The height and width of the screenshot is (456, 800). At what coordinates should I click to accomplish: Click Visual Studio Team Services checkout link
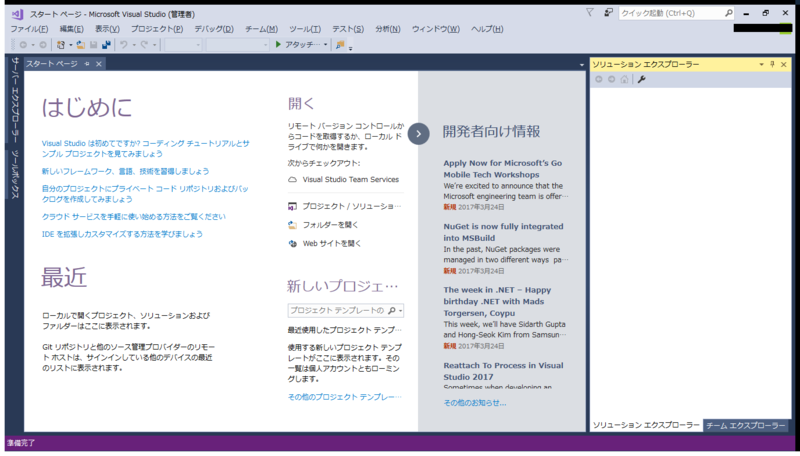pos(351,180)
